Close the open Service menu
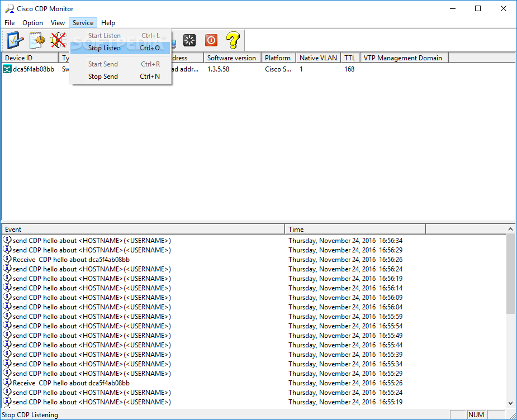The width and height of the screenshot is (517, 420). [83, 23]
